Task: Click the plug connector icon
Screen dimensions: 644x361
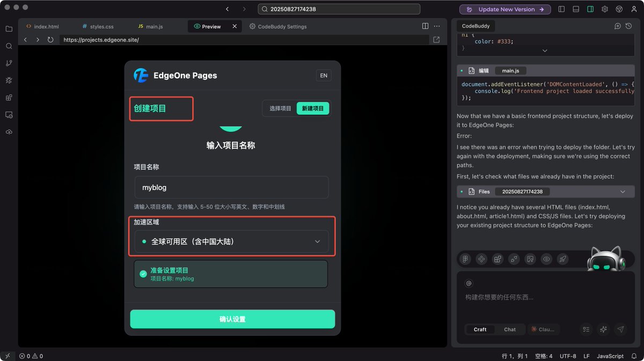Action: click(514, 259)
